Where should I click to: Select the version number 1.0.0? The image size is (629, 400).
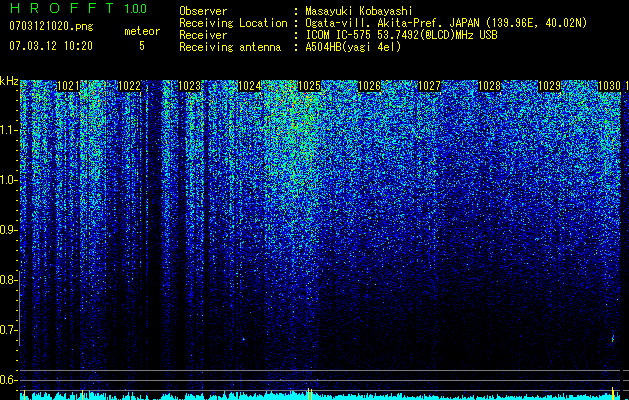click(x=135, y=8)
